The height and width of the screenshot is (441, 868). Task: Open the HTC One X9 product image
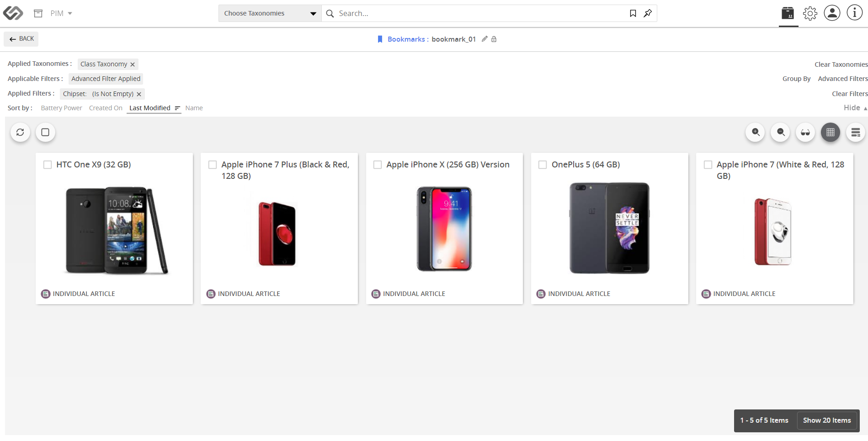click(x=116, y=230)
